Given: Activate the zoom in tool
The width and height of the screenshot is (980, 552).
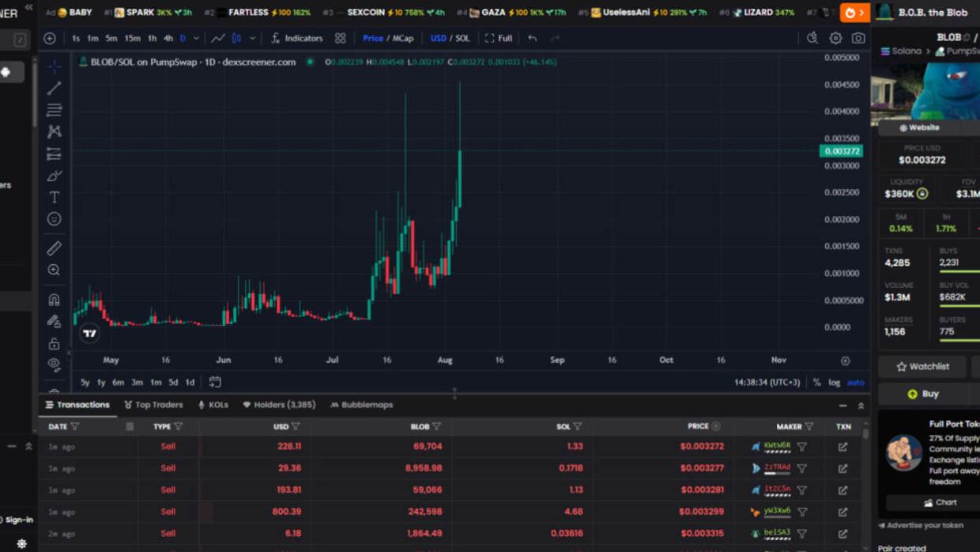Looking at the screenshot, I should (54, 270).
